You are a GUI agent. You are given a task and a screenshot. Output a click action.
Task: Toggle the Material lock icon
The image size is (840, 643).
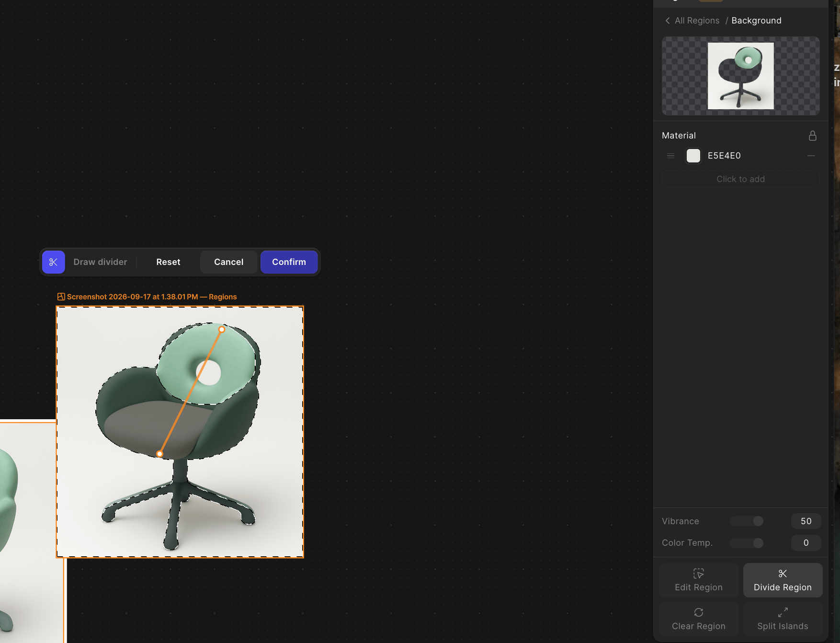click(812, 136)
